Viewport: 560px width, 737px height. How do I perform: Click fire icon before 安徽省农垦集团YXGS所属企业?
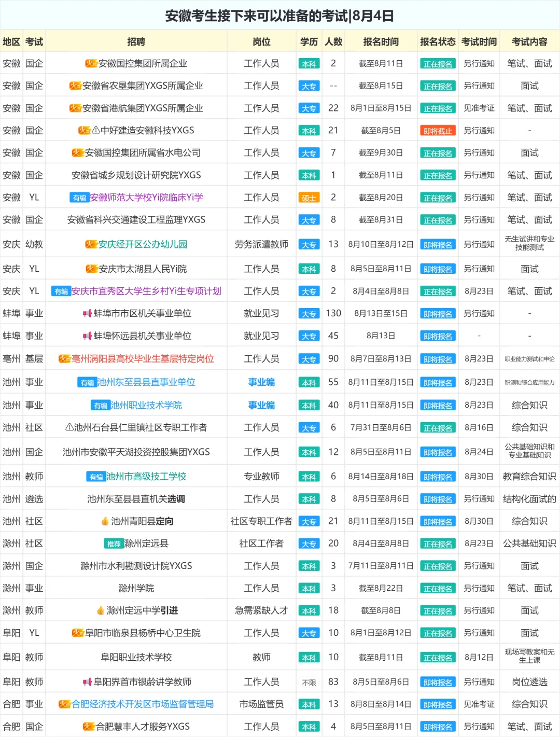click(76, 86)
